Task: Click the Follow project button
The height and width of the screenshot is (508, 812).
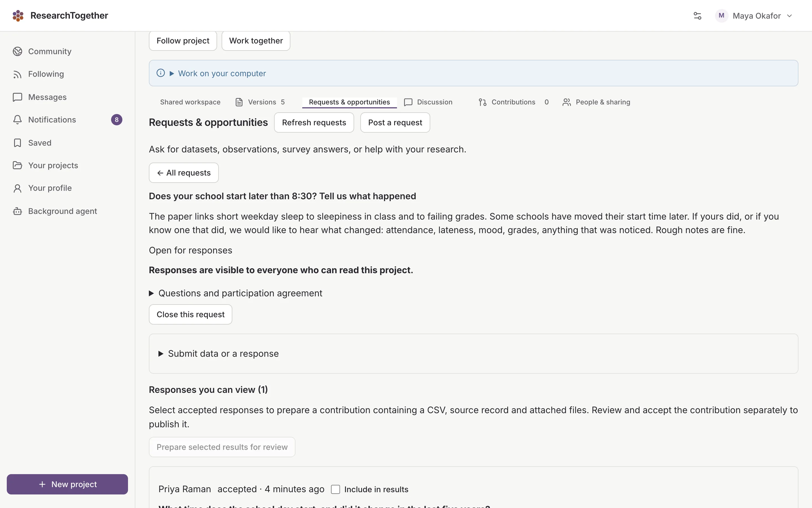Action: click(183, 41)
